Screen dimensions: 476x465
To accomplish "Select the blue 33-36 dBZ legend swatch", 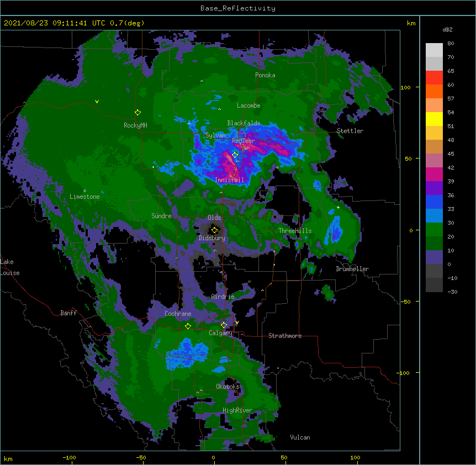I will pos(434,202).
